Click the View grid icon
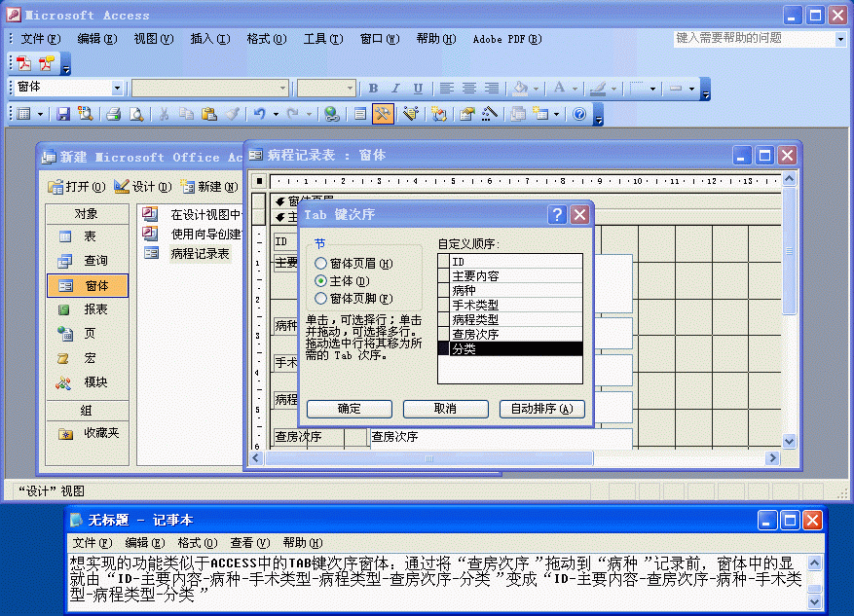This screenshot has width=854, height=616. click(x=23, y=114)
